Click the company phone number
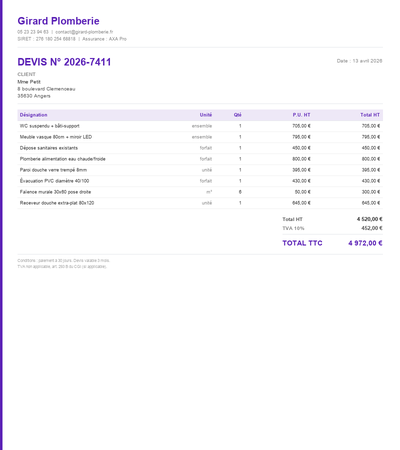Viewport: 400px width, 450px height. (x=33, y=32)
